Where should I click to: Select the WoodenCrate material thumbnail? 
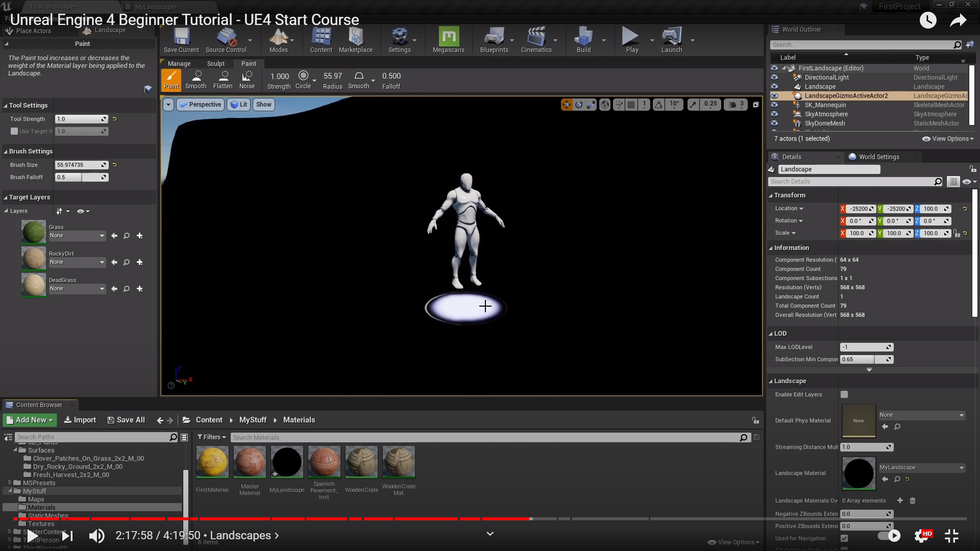click(361, 462)
